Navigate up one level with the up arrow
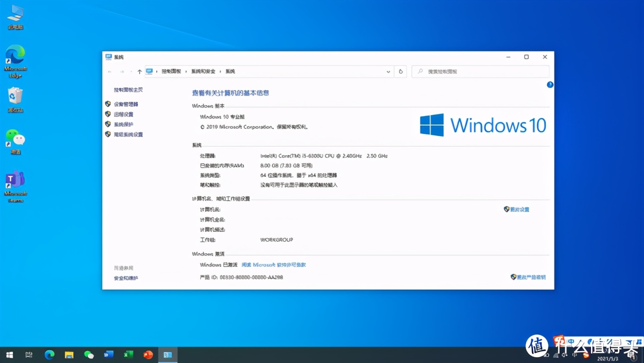Viewport: 644px width, 363px height. click(x=140, y=72)
